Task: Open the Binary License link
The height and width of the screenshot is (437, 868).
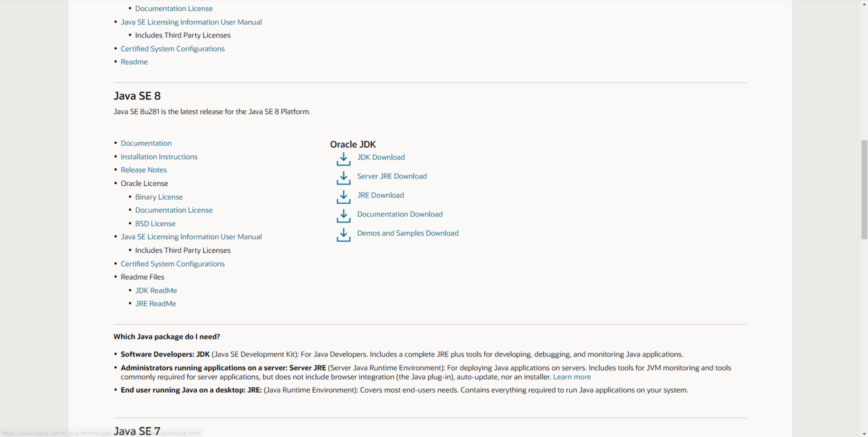Action: click(159, 197)
